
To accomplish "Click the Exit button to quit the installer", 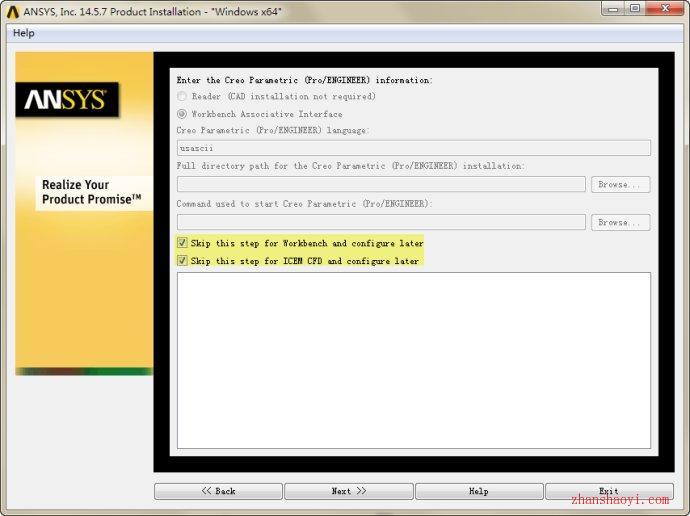I will 609,491.
